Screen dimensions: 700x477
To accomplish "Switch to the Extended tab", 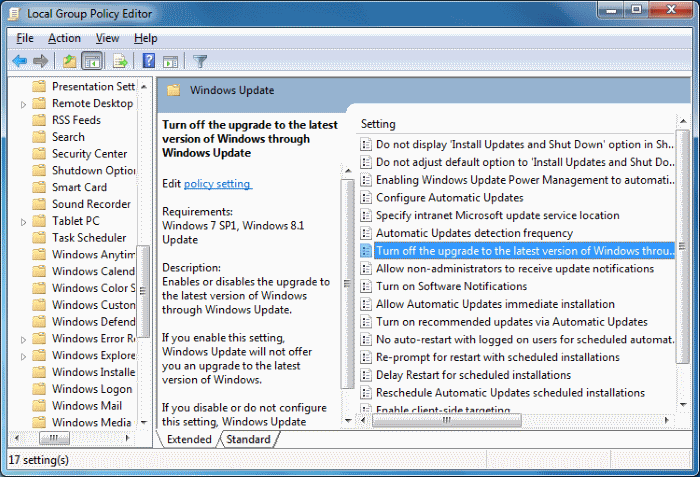I will tap(189, 439).
